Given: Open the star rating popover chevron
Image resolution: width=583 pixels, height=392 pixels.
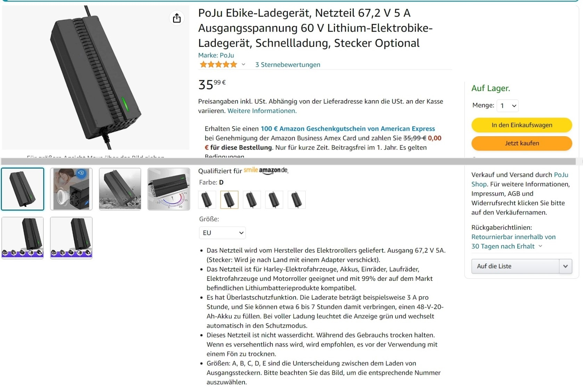Looking at the screenshot, I should click(x=244, y=64).
